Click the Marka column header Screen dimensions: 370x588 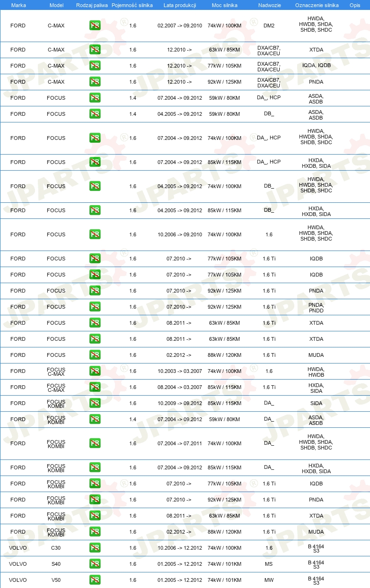(x=18, y=5)
